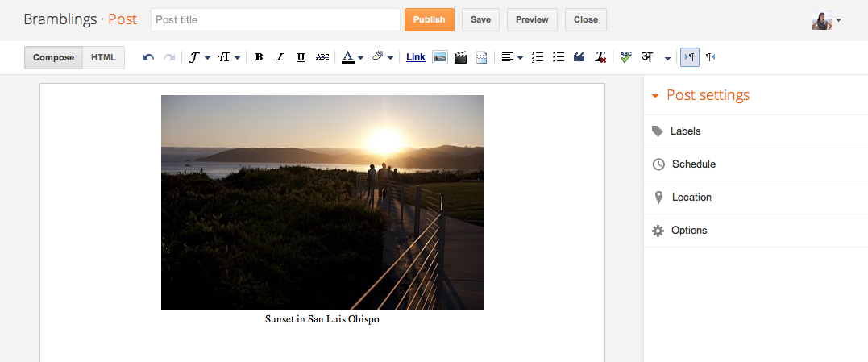Format text as a block quote
This screenshot has width=868, height=362.
(x=579, y=57)
